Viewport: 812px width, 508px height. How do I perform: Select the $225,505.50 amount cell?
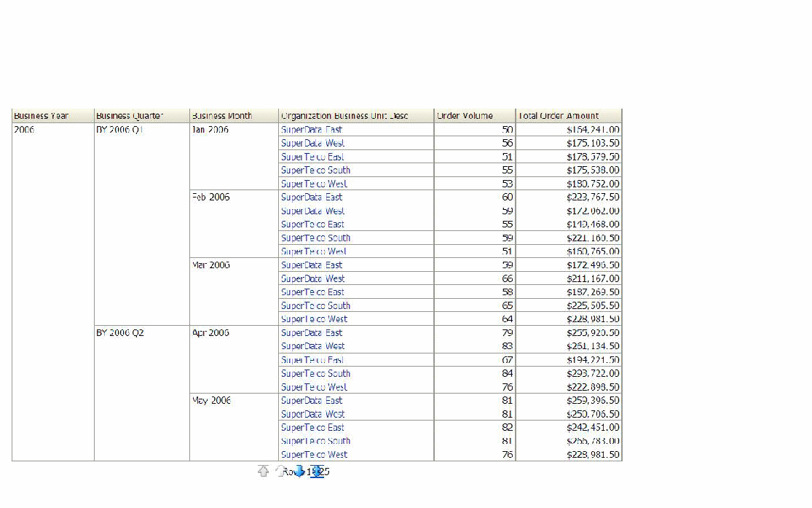[569, 305]
